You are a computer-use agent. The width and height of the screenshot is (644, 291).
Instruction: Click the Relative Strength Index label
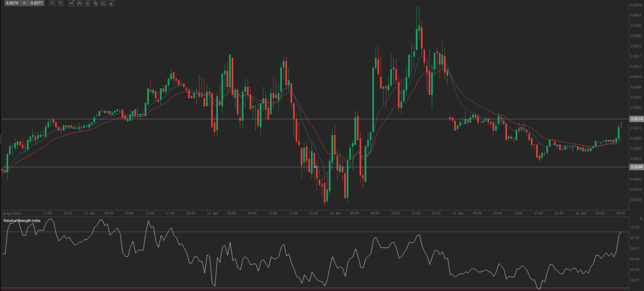click(x=22, y=221)
